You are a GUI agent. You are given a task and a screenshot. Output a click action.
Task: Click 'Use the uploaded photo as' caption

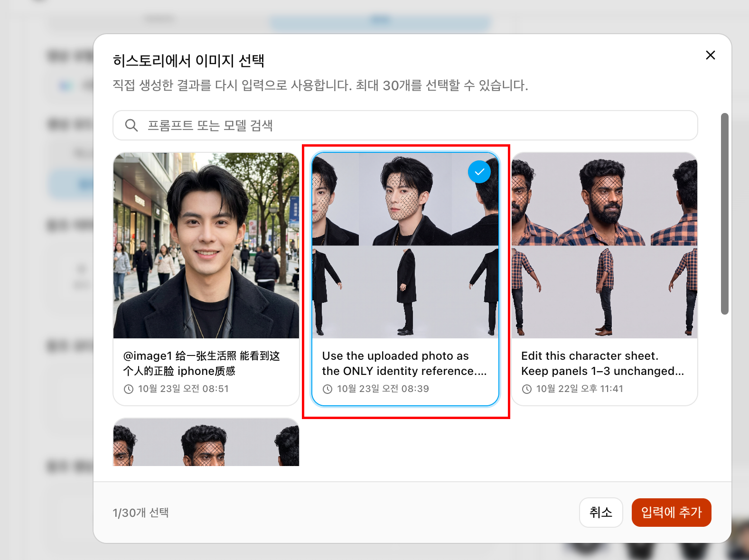pyautogui.click(x=404, y=363)
